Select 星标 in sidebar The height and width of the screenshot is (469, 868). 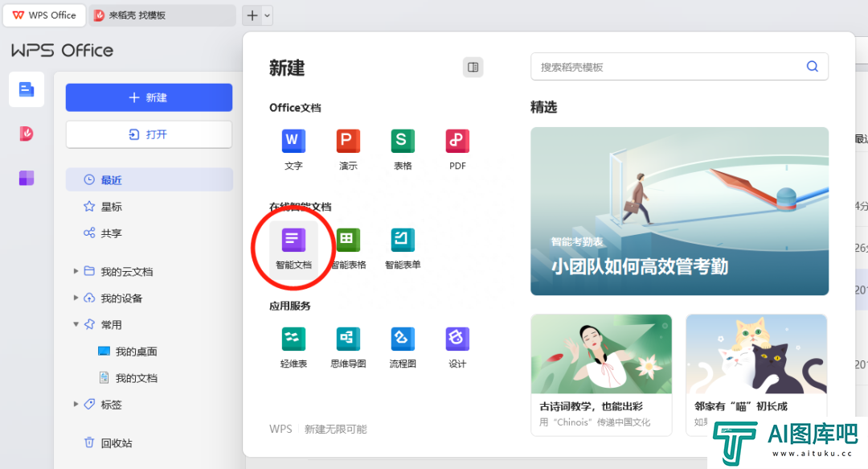(102, 207)
